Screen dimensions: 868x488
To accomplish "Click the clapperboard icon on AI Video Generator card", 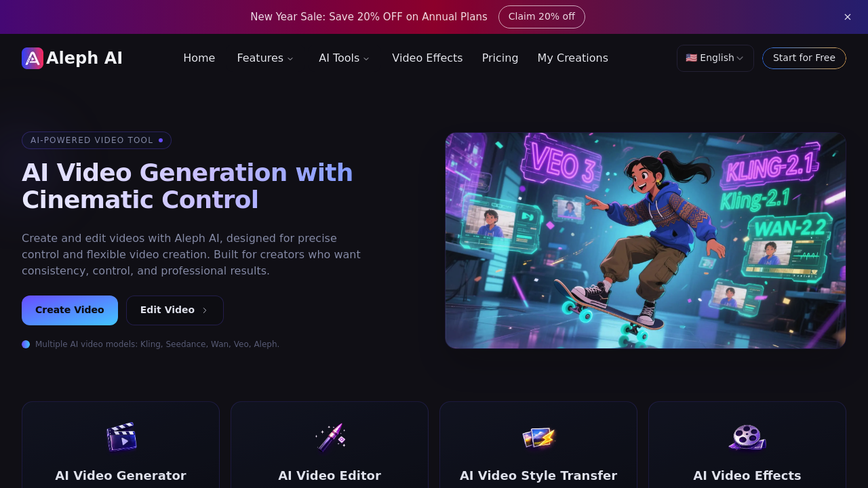I will pos(121,437).
